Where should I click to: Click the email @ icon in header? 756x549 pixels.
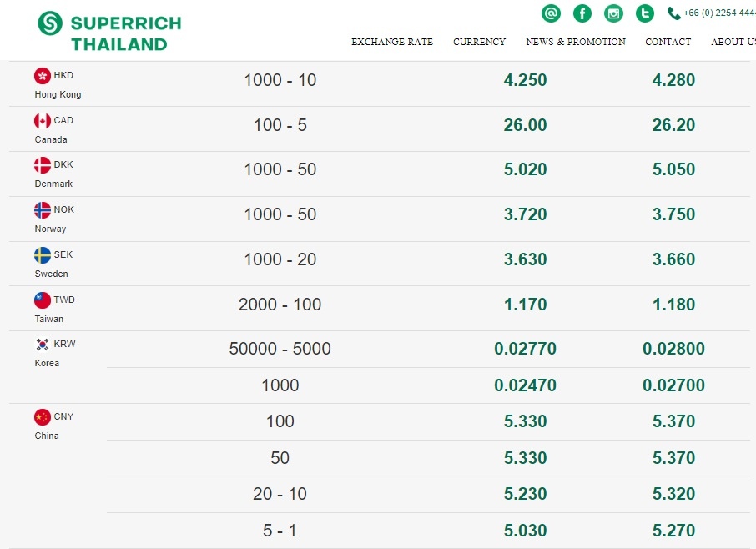pos(551,13)
